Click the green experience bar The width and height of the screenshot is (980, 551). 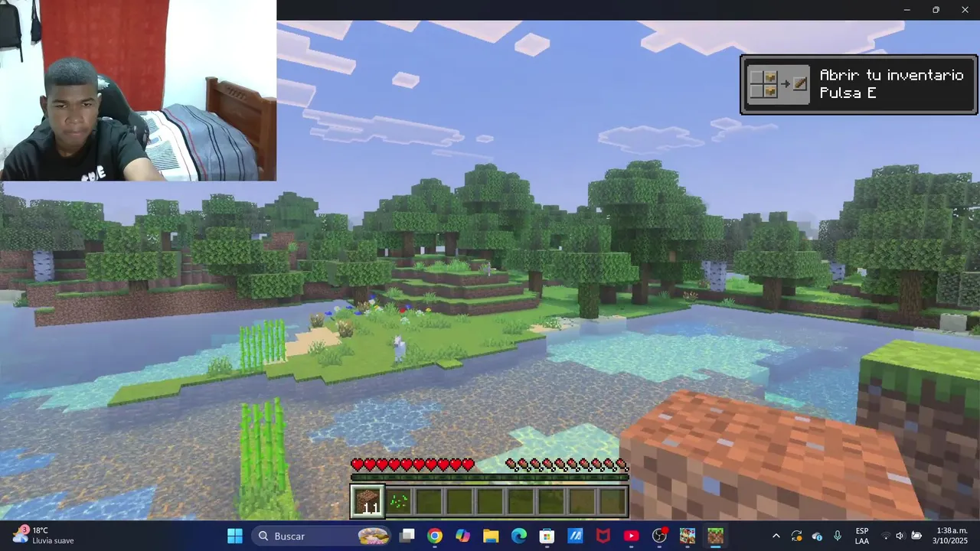[x=489, y=478]
